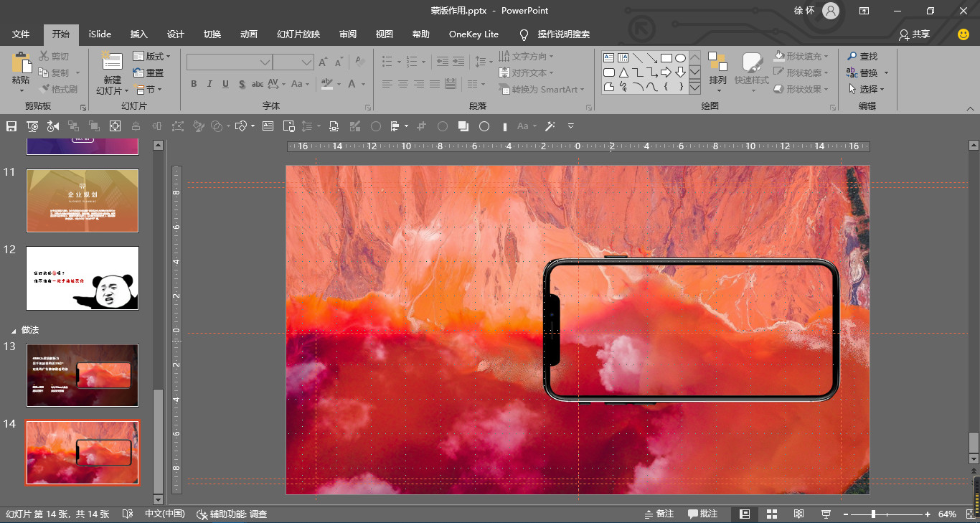The width and height of the screenshot is (980, 523).
Task: Switch to the Insert (插入) tab
Action: [138, 34]
